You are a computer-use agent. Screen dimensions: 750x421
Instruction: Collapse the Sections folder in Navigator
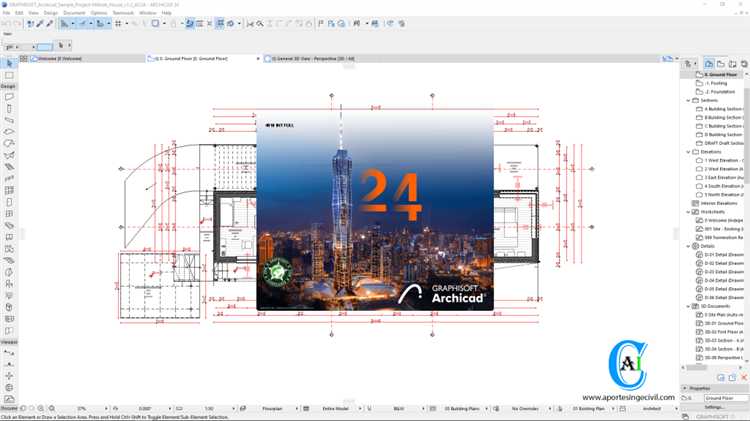coord(688,100)
